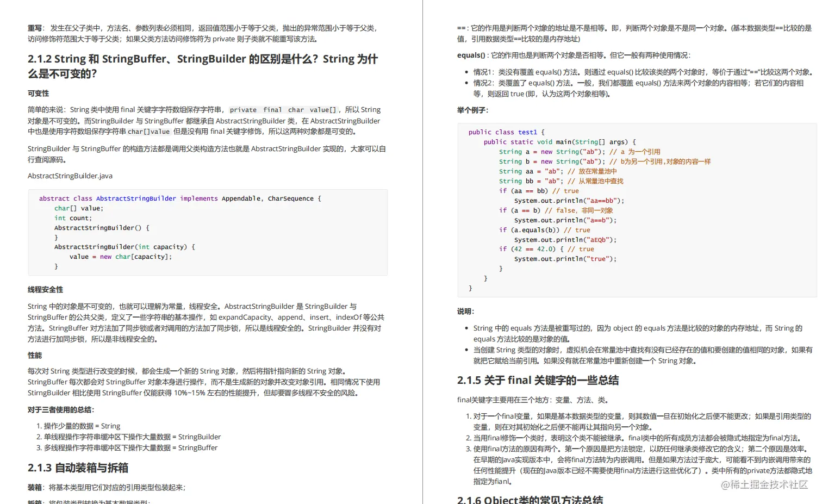Image resolution: width=822 pixels, height=504 pixels.
Task: Click the 举个例子 label
Action: [471, 110]
